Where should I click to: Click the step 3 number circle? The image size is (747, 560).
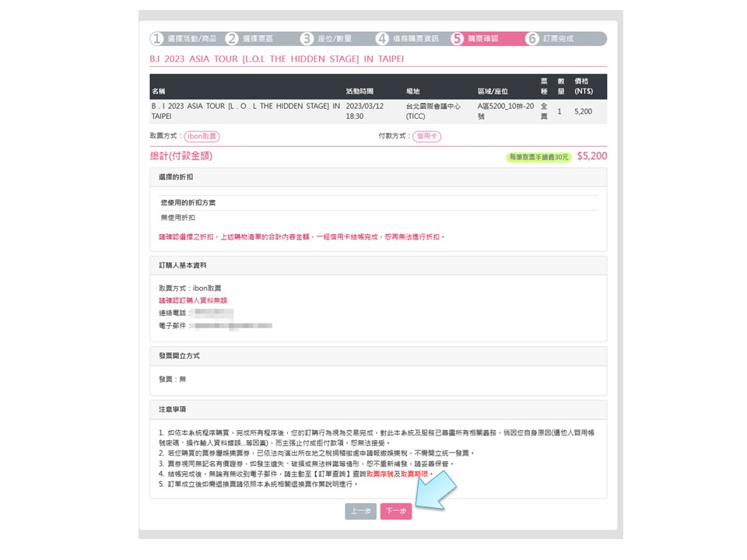coord(307,38)
